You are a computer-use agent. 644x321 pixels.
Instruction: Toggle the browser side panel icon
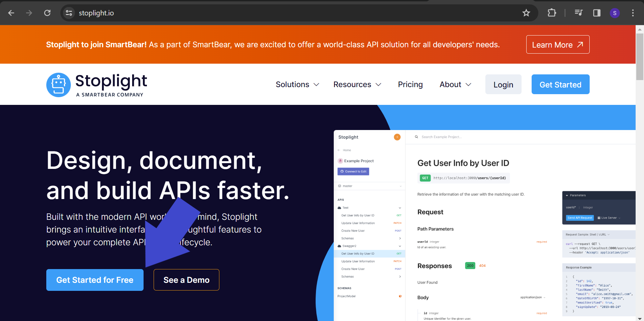coord(597,13)
